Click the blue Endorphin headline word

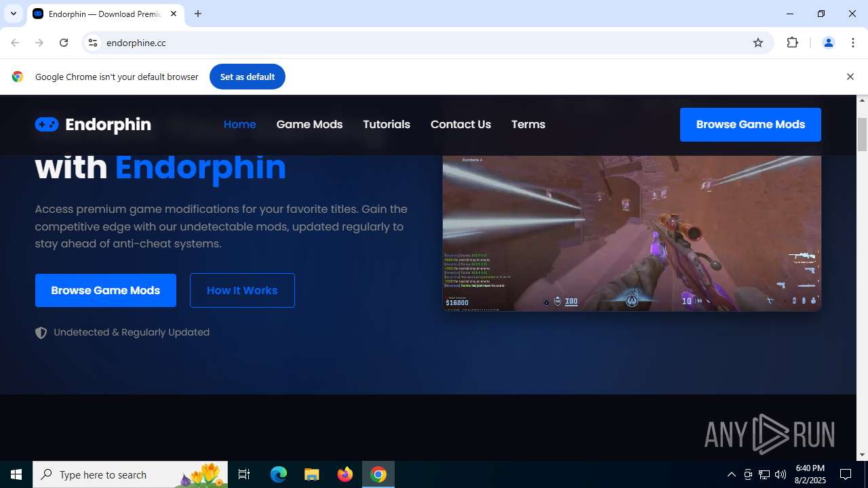pyautogui.click(x=201, y=167)
